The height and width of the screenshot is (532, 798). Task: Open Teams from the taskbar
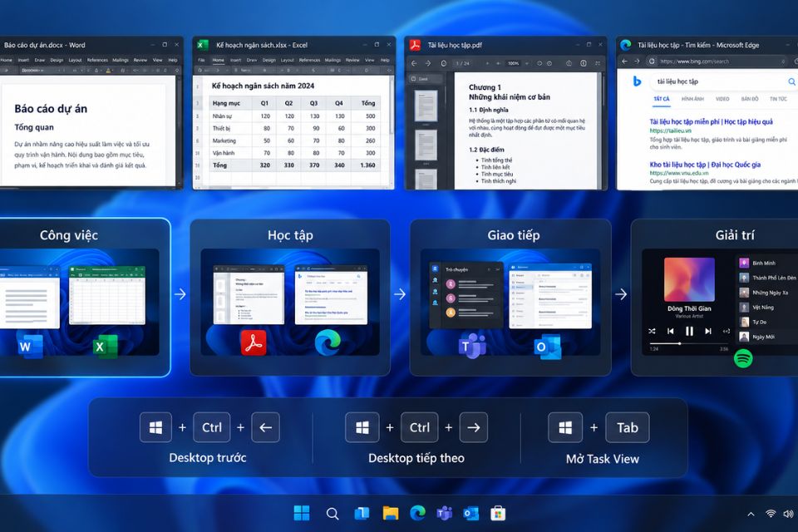click(444, 513)
